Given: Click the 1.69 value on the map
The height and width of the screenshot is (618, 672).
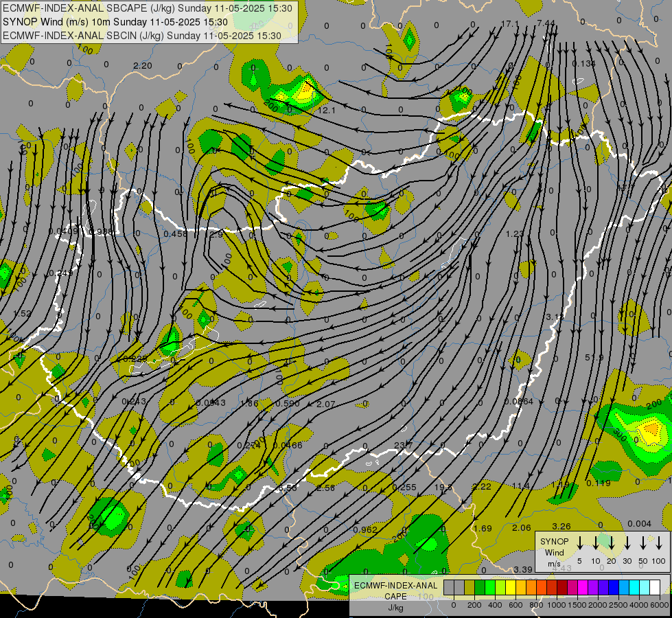Looking at the screenshot, I should (483, 528).
